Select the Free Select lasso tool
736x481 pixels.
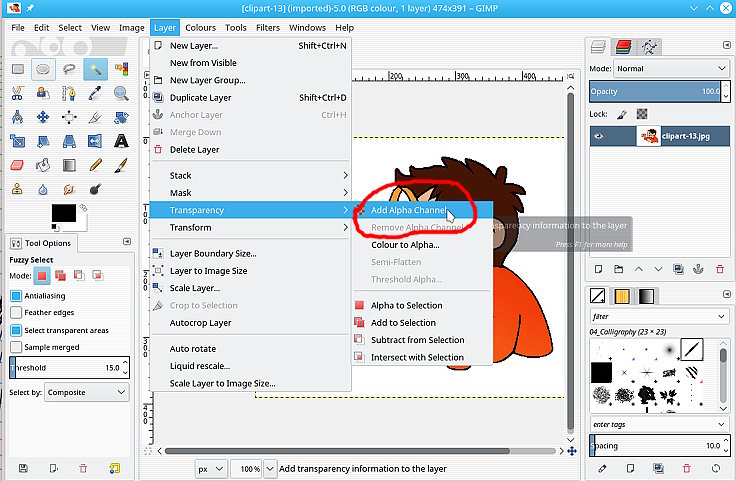pyautogui.click(x=69, y=69)
